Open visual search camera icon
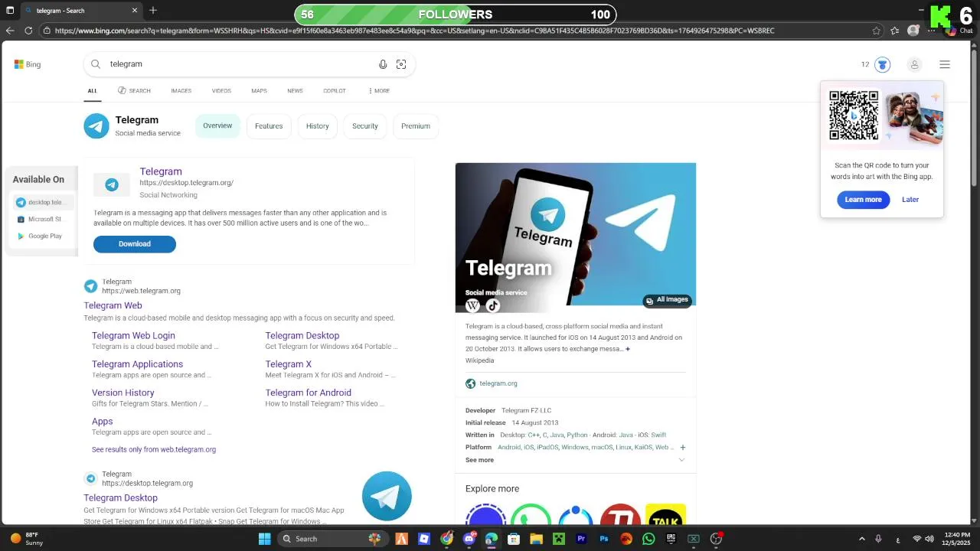Image resolution: width=980 pixels, height=551 pixels. point(401,64)
